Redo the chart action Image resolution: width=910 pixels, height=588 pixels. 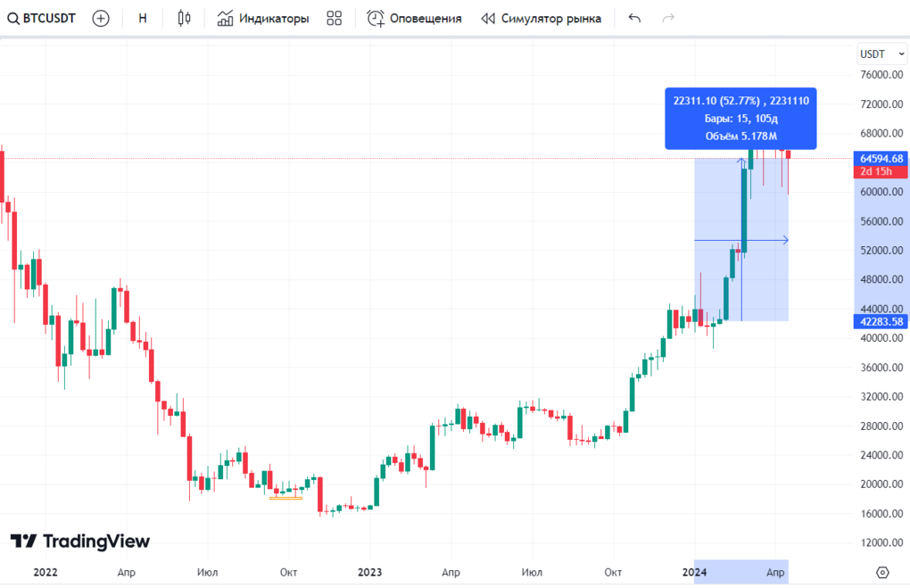point(667,18)
